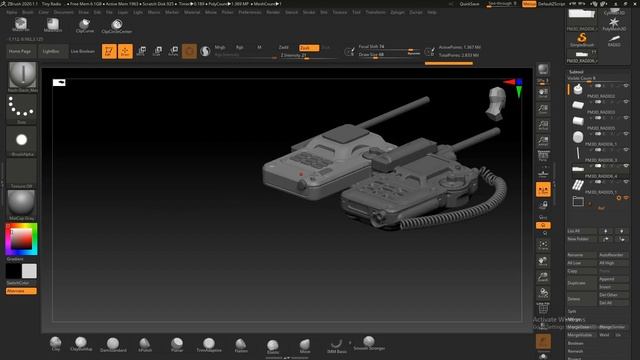Toggle the Zsub button
The height and width of the screenshot is (360, 640).
[x=309, y=48]
